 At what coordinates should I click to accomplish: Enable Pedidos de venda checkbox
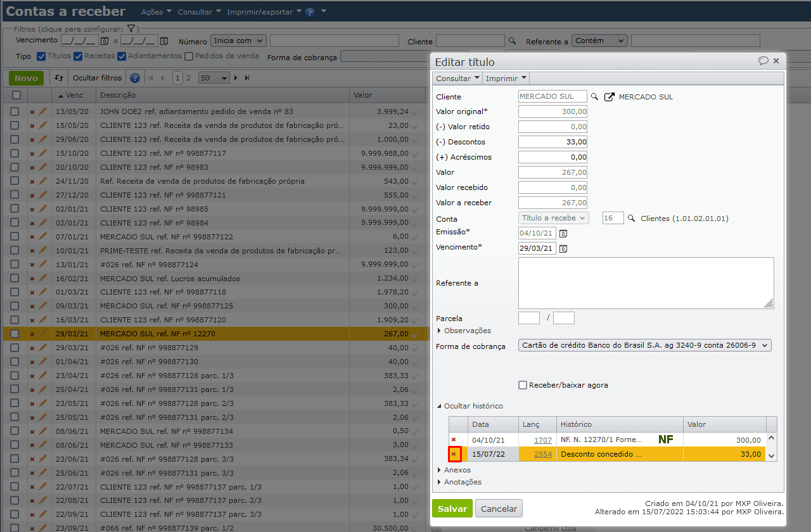point(189,56)
